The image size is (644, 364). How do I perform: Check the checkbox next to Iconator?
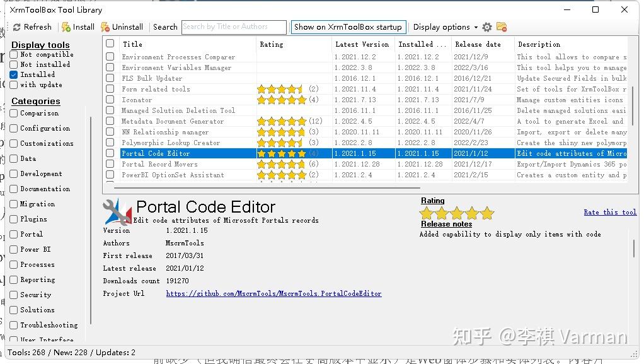coord(110,99)
